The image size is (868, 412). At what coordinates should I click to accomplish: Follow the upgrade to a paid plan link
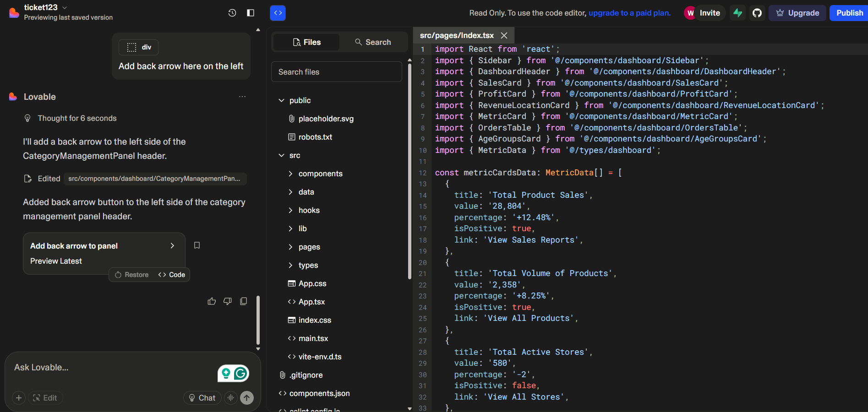coord(629,13)
